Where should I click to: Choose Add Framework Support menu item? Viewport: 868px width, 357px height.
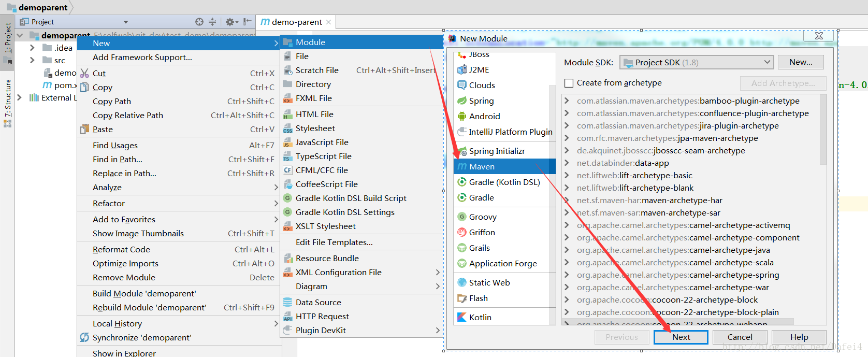pyautogui.click(x=179, y=57)
